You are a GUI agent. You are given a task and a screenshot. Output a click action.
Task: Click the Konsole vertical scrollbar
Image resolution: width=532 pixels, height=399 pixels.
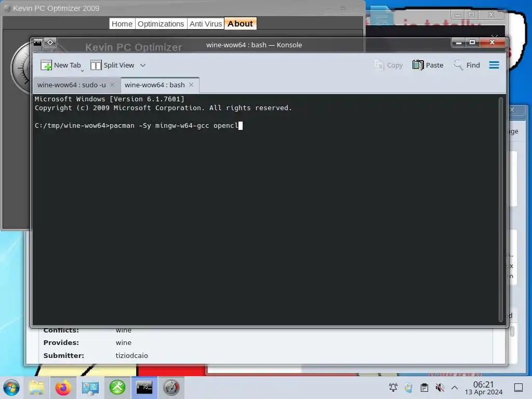500,210
